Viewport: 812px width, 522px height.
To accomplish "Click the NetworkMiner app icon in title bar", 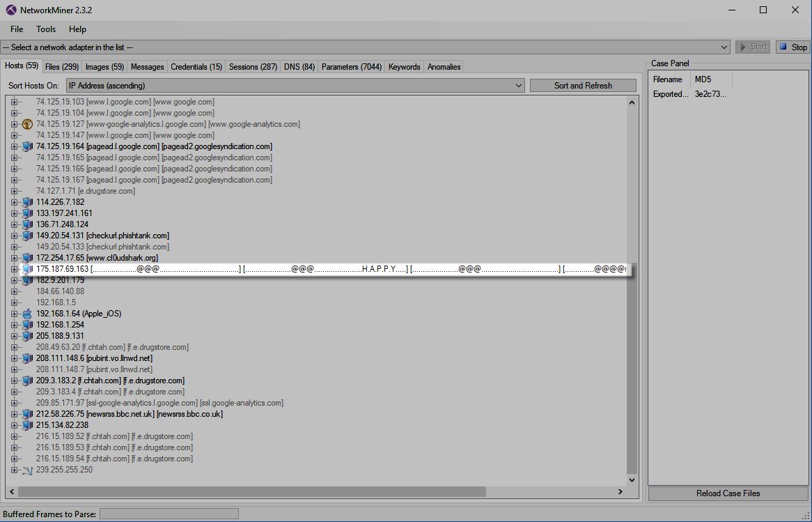I will click(x=11, y=10).
